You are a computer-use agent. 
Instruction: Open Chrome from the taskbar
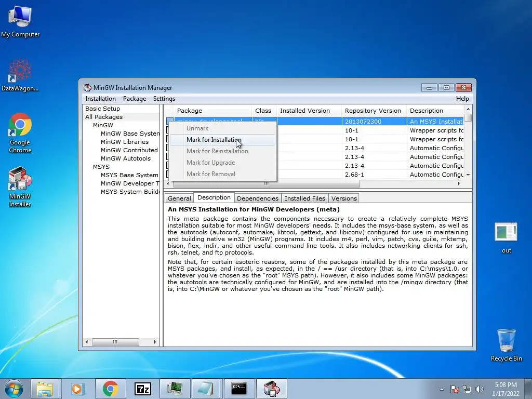(110, 389)
